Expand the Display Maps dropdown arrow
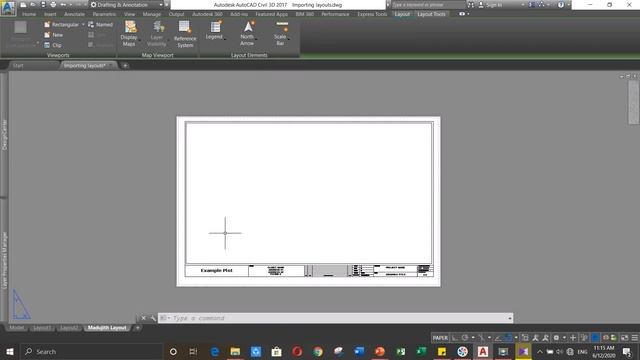The image size is (640, 360). 140,41
